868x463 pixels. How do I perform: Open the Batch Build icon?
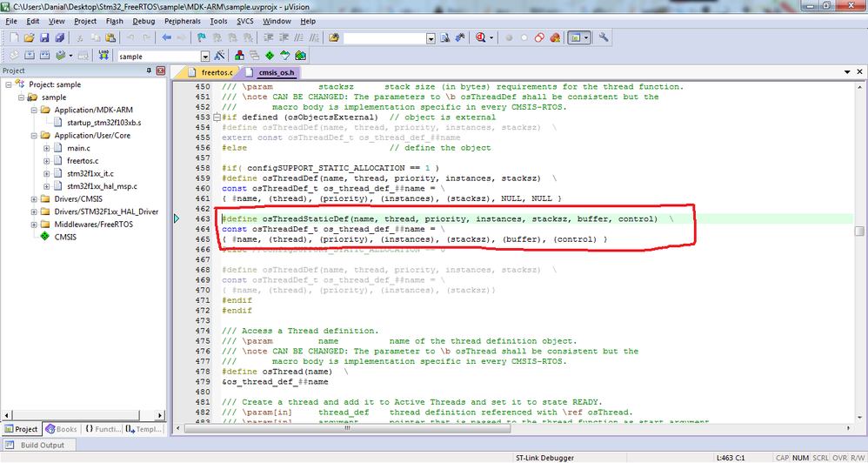tap(60, 56)
